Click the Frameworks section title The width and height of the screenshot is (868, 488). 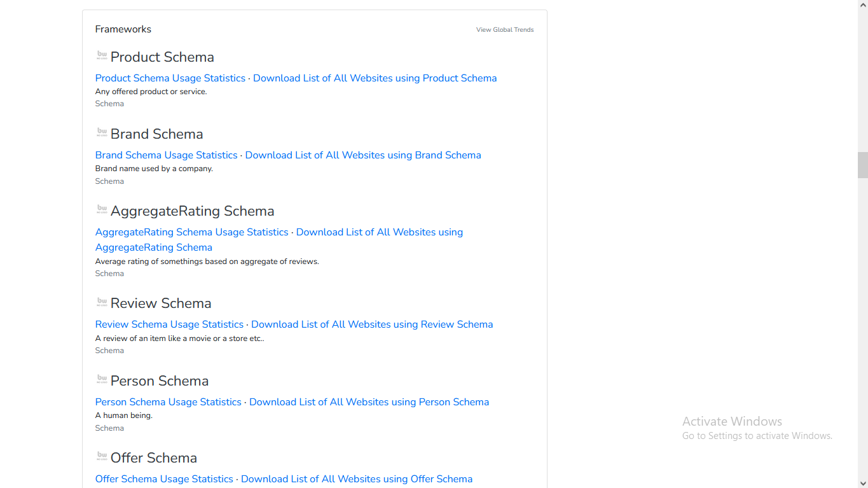tap(123, 29)
